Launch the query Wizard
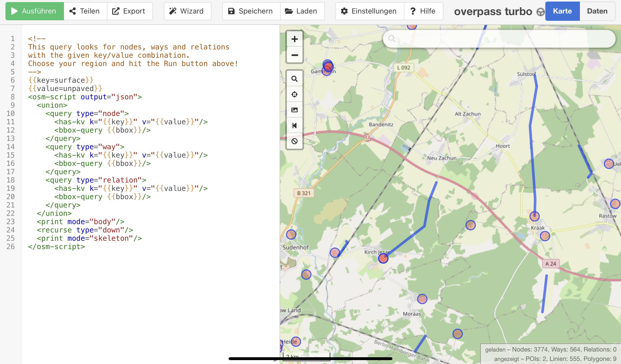Screen dimensions: 621x364 coord(187,11)
